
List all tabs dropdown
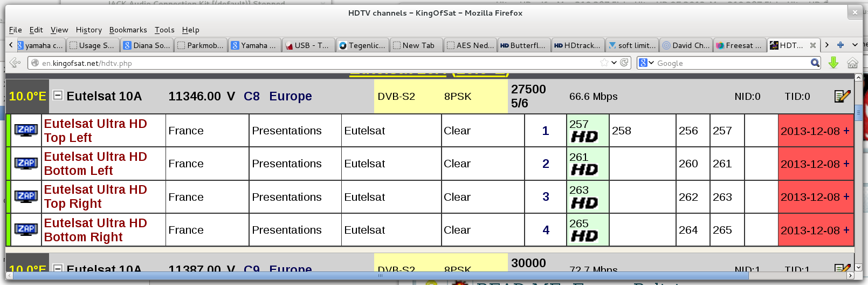point(855,45)
